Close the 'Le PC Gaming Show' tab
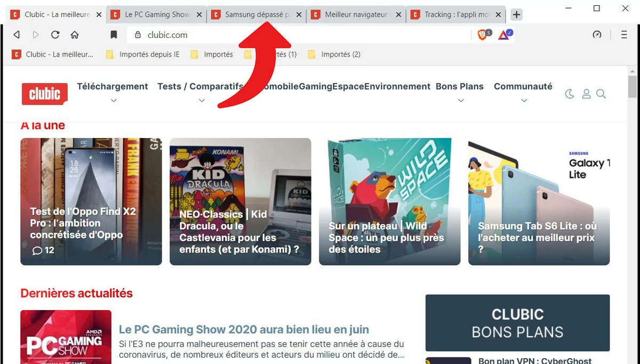The width and height of the screenshot is (640, 364). pyautogui.click(x=199, y=15)
